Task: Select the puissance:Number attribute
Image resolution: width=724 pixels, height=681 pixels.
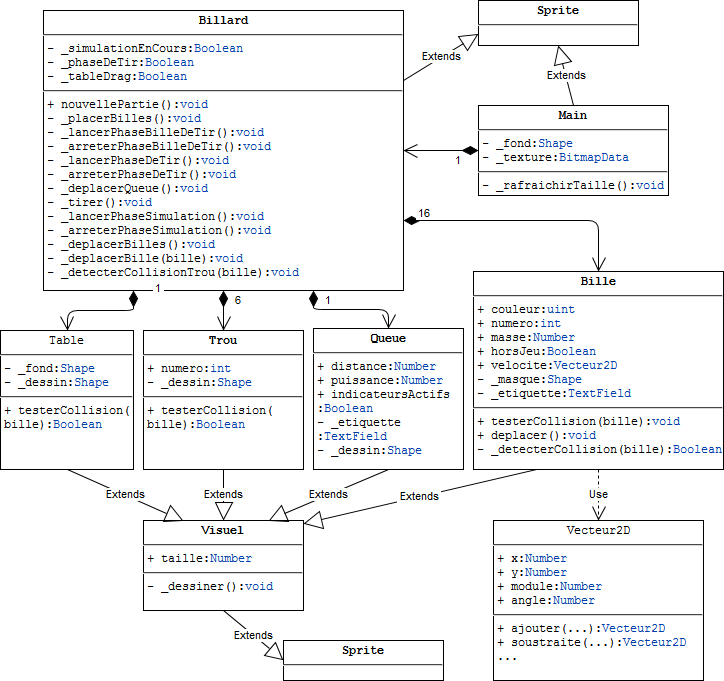Action: click(380, 380)
